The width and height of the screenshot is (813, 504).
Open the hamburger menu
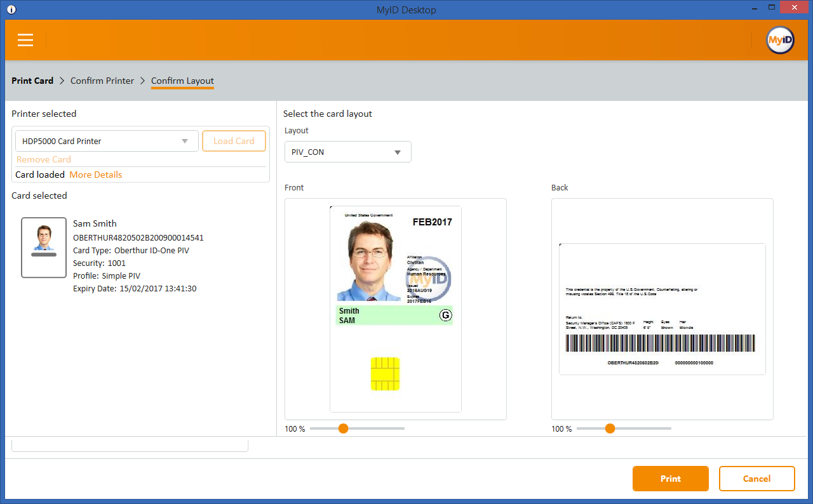pyautogui.click(x=25, y=40)
